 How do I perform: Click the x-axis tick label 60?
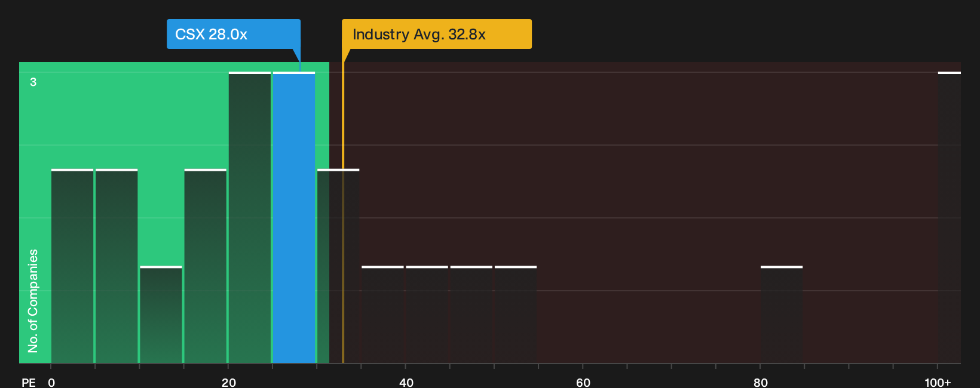click(x=583, y=383)
